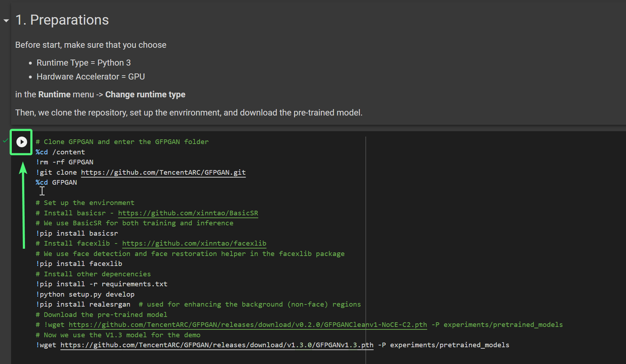
Task: Open the TencentARC/GFPGAN.git repository link
Action: (163, 173)
